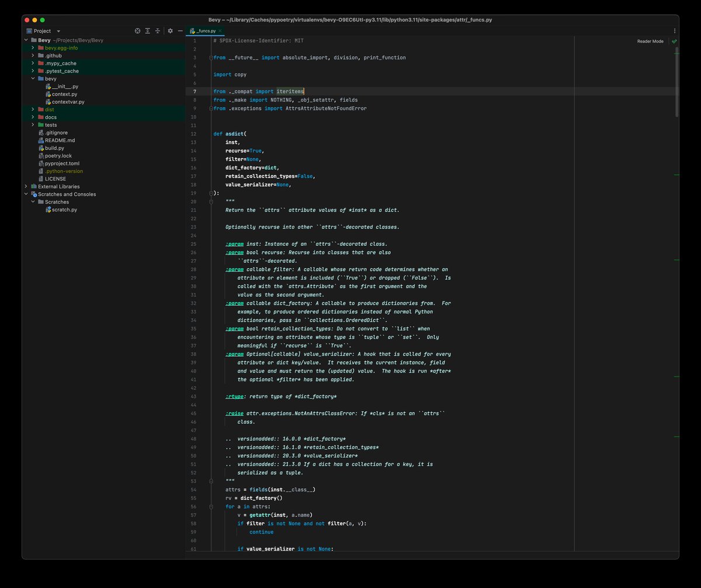The height and width of the screenshot is (588, 701).
Task: Click the green inspections checkmark icon
Action: click(x=674, y=41)
